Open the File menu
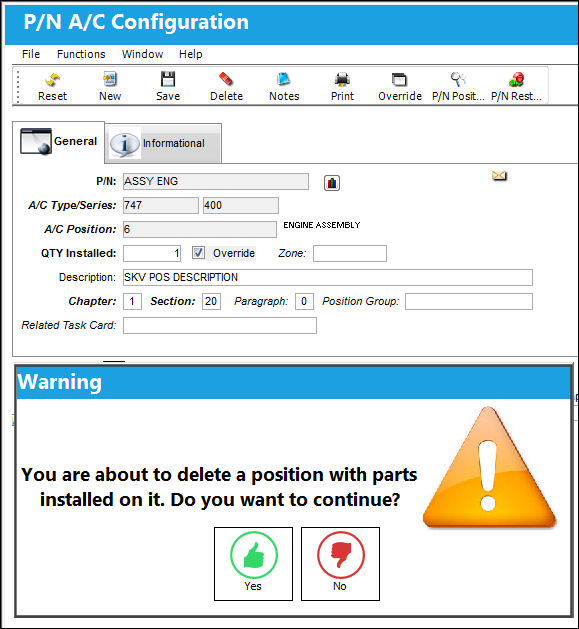This screenshot has width=579, height=629. tap(31, 54)
